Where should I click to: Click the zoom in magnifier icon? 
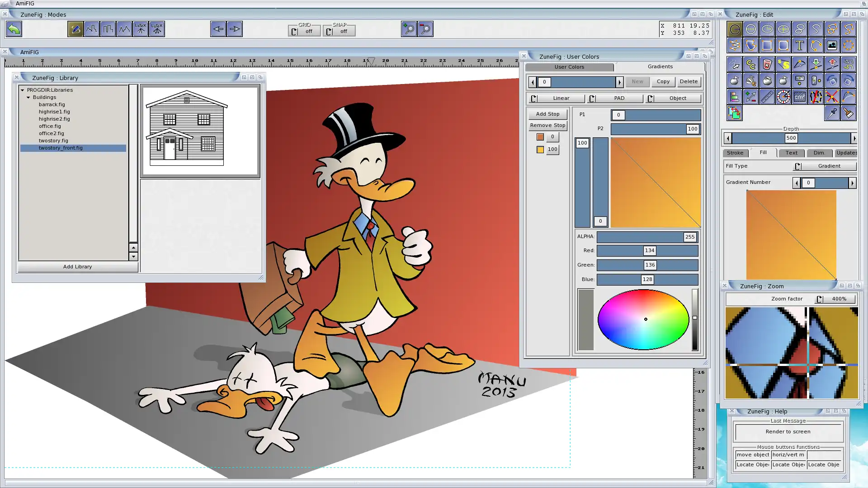[409, 29]
